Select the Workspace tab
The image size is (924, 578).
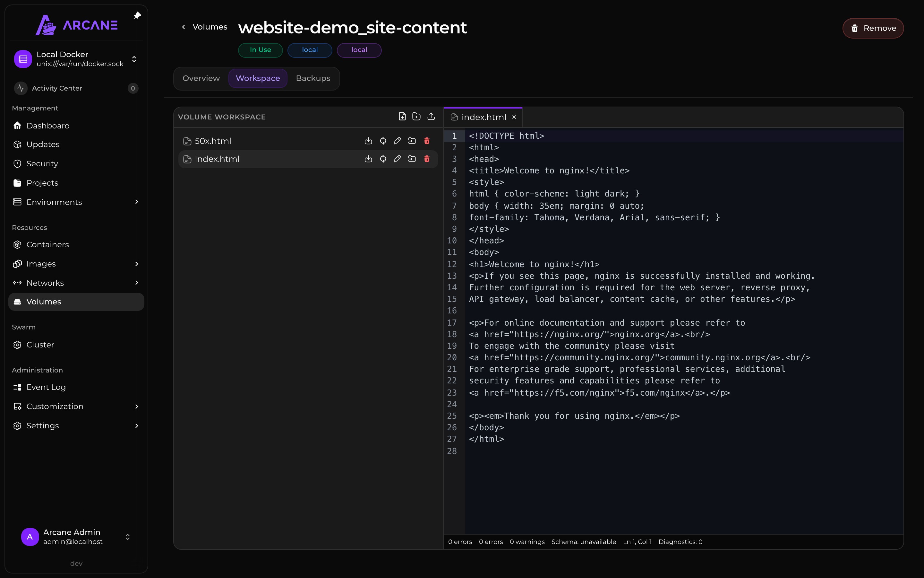[258, 78]
